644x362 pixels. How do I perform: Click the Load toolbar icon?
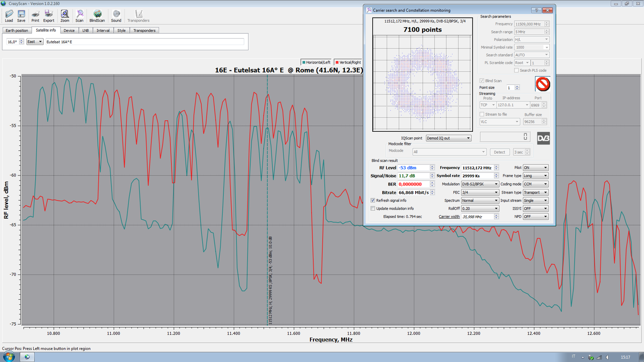(9, 16)
